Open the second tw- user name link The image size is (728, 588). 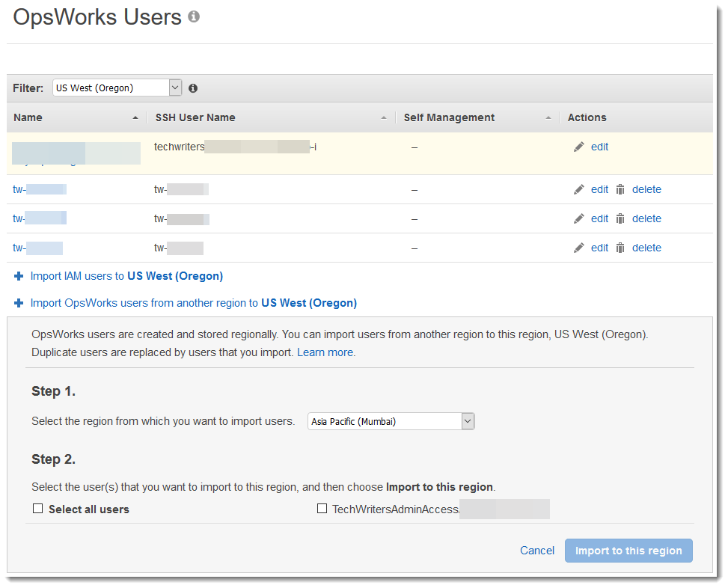click(x=40, y=218)
